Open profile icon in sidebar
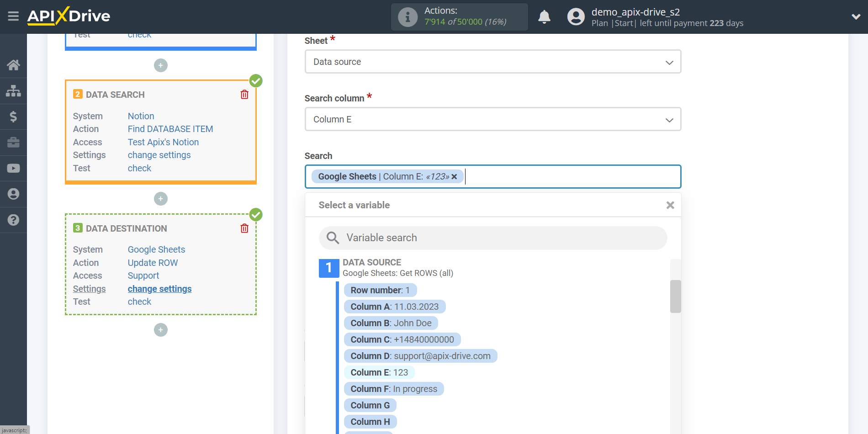This screenshot has height=434, width=868. click(13, 194)
